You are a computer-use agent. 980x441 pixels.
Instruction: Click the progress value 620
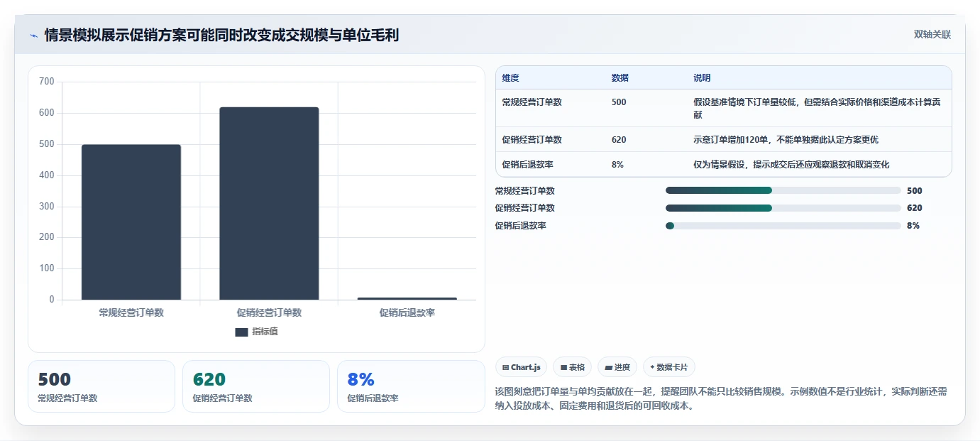915,208
